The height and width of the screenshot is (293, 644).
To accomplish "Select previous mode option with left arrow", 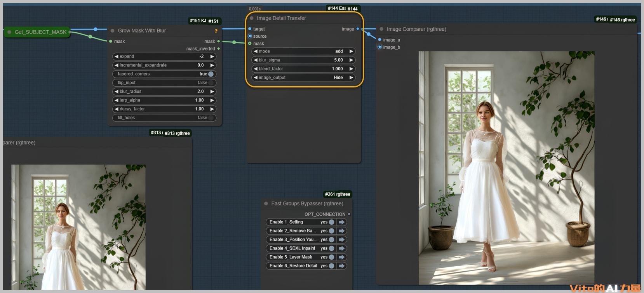I will pyautogui.click(x=256, y=51).
